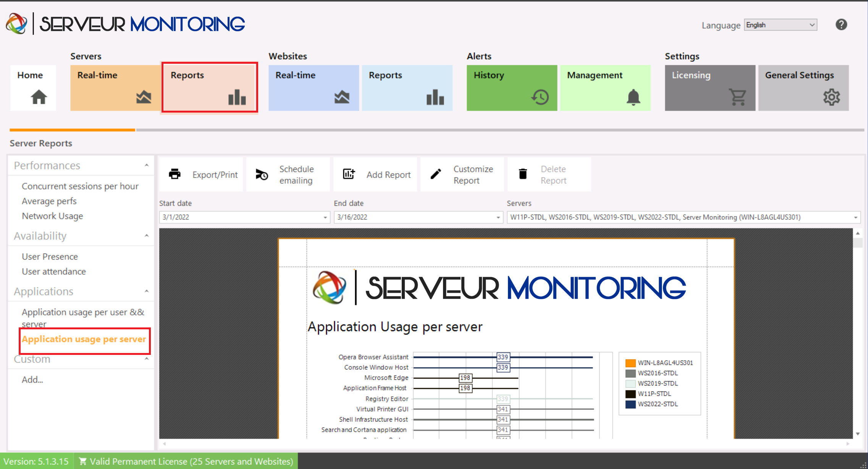Click General Settings gear icon
The width and height of the screenshot is (868, 469).
pos(831,97)
